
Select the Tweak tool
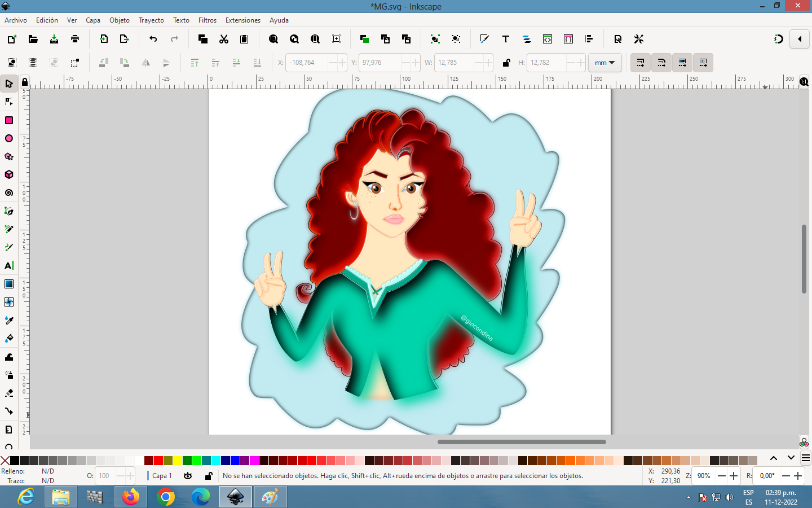click(x=9, y=357)
